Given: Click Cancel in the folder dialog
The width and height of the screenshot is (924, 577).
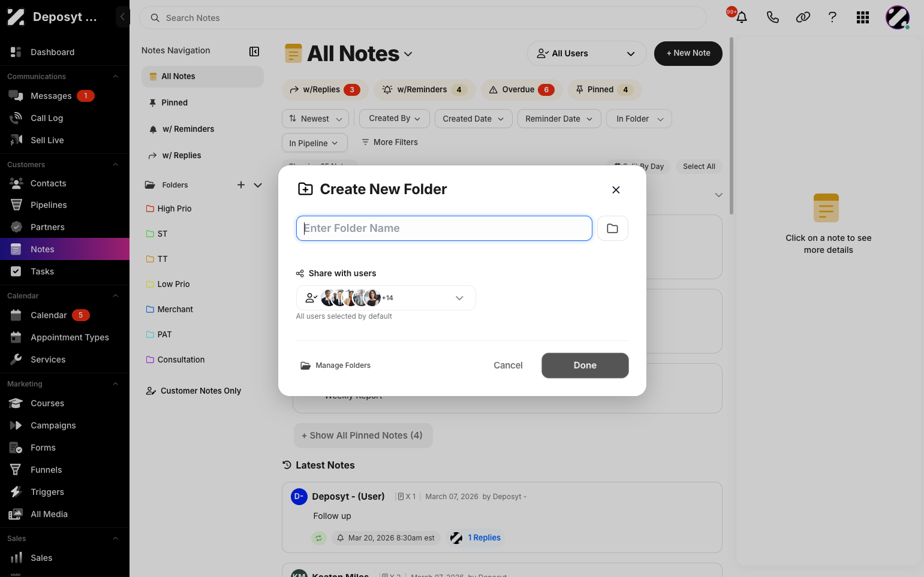Looking at the screenshot, I should [508, 365].
